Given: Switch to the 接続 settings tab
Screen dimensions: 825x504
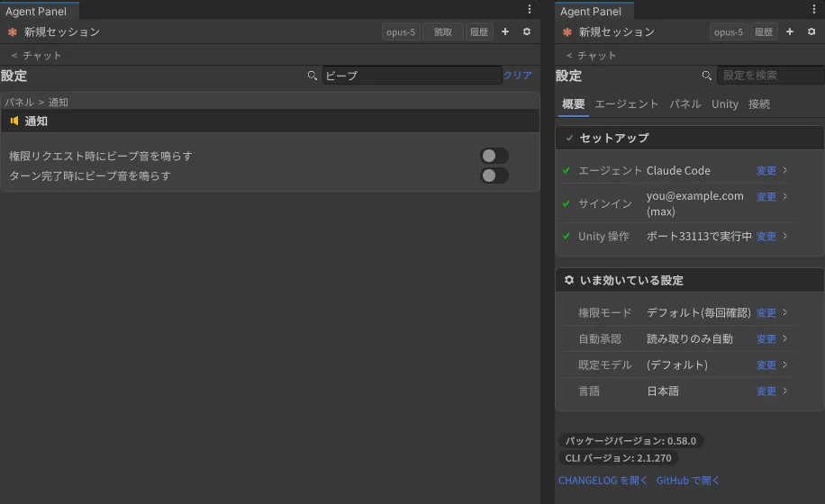Looking at the screenshot, I should [x=759, y=104].
